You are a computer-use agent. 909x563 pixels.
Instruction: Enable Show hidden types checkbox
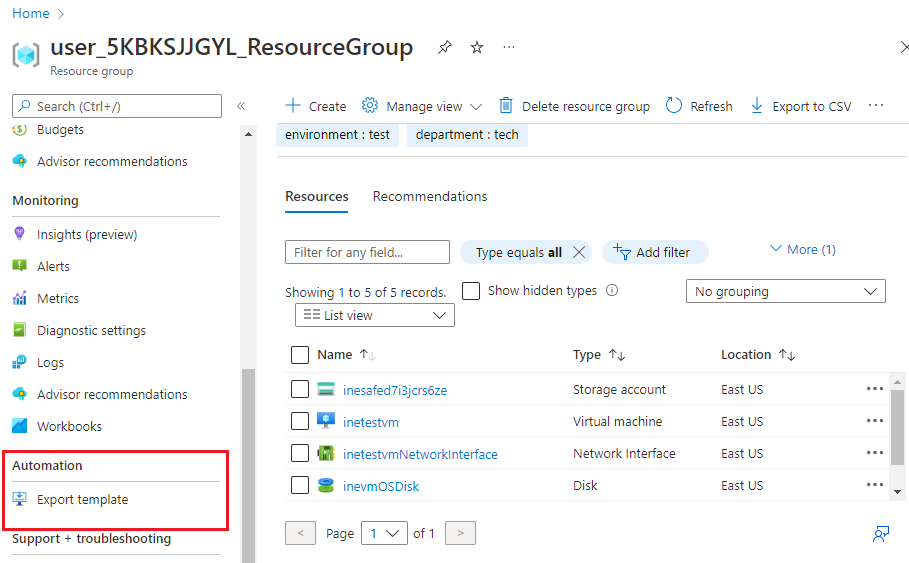(x=471, y=291)
